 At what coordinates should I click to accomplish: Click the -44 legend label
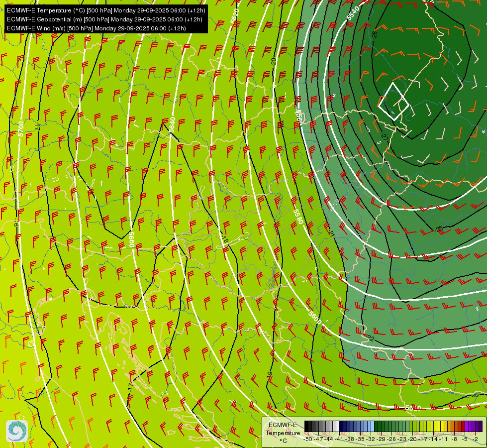coord(329,440)
